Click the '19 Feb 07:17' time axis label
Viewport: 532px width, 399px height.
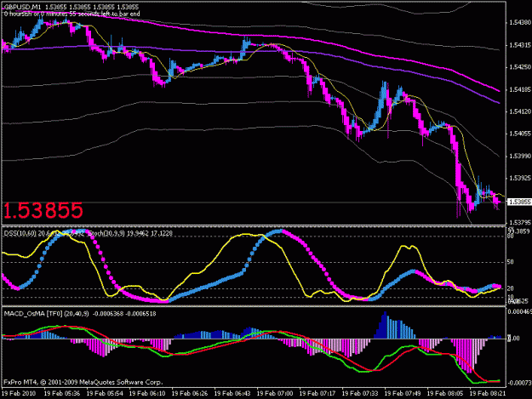tap(317, 394)
